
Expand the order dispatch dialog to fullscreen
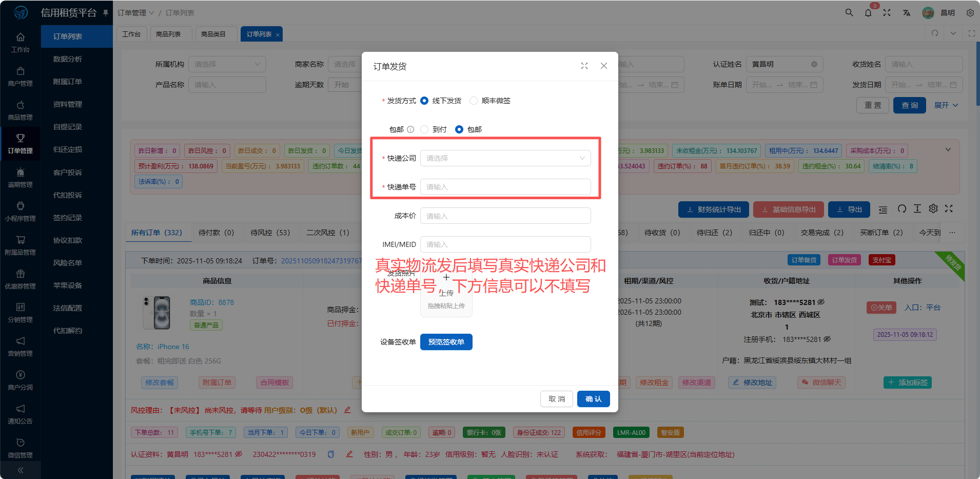click(584, 66)
